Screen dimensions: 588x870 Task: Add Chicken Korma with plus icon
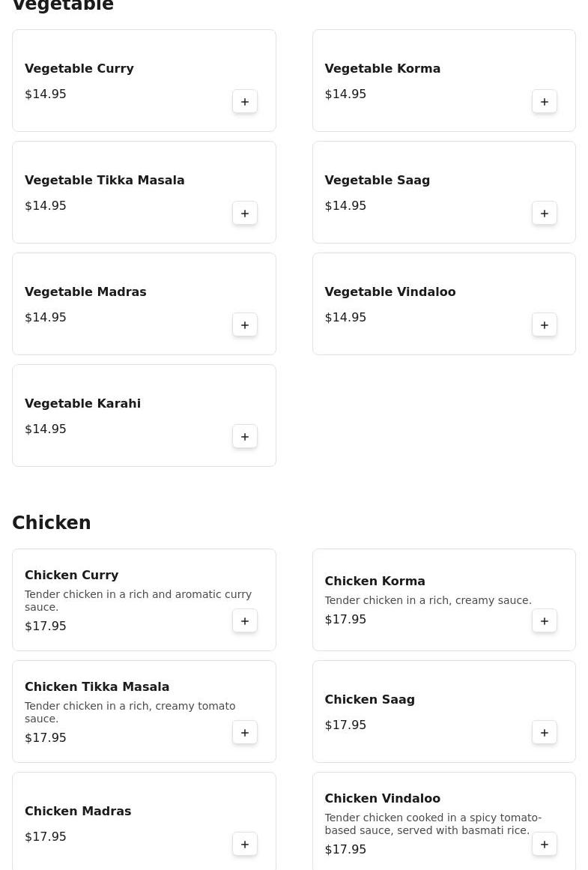[x=544, y=621]
